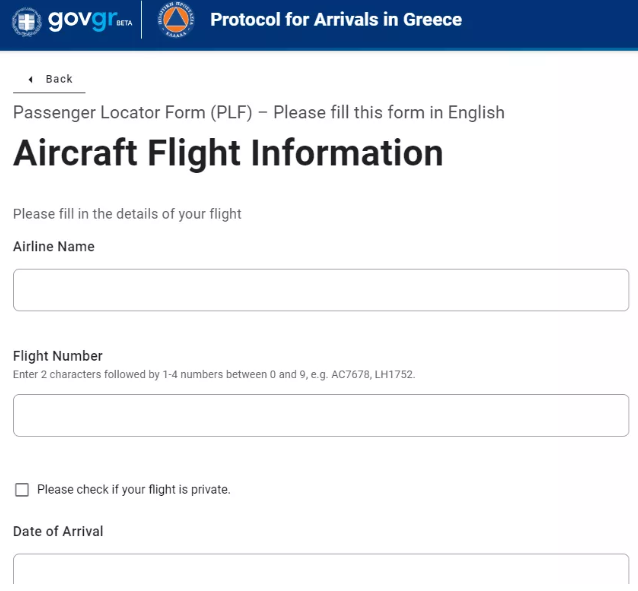Click the Airline Name label

54,246
